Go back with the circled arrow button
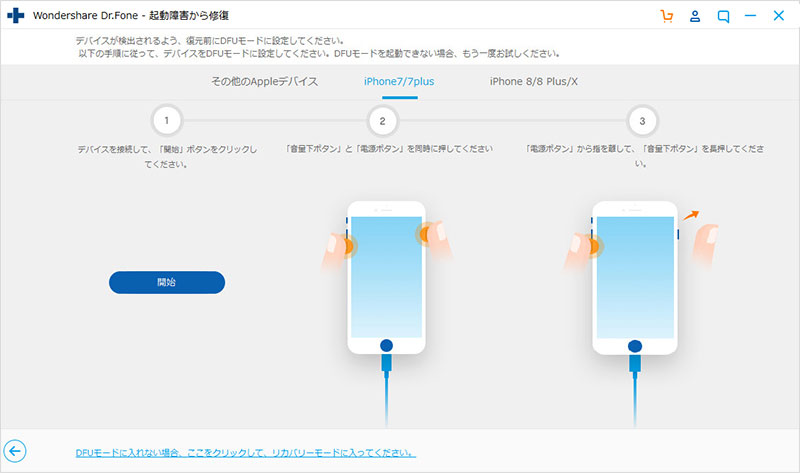Image resolution: width=800 pixels, height=473 pixels. (x=15, y=451)
